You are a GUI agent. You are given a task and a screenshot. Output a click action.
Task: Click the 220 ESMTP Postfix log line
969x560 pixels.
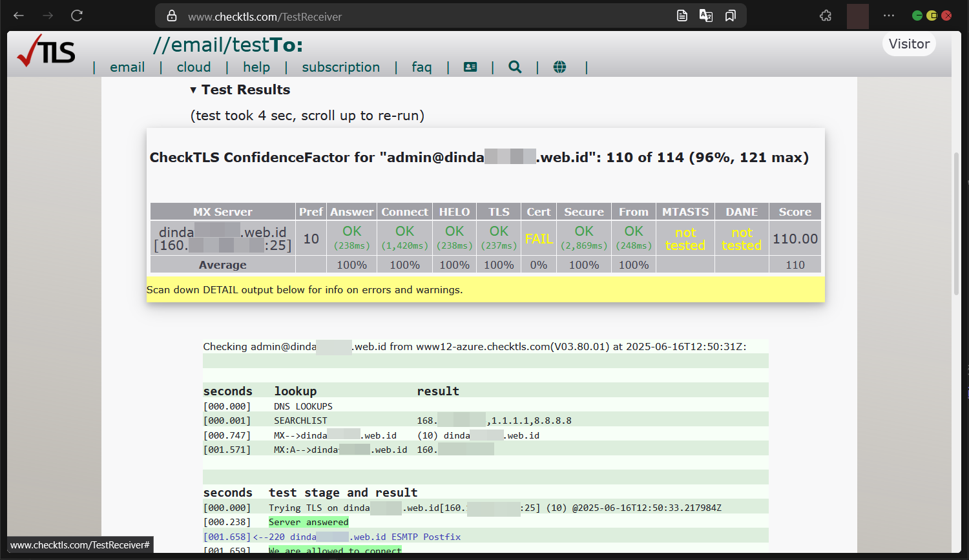click(x=332, y=537)
